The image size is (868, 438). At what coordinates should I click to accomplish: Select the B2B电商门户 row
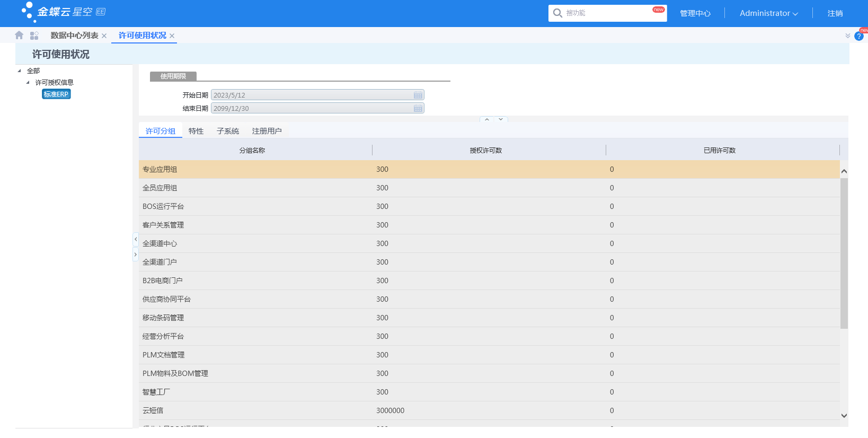[x=489, y=281]
